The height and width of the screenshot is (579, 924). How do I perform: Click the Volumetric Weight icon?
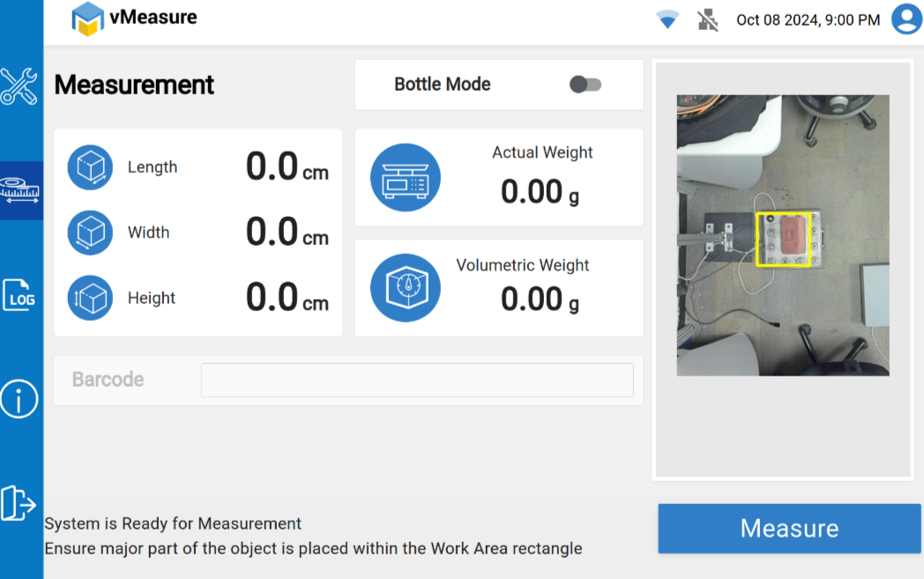click(x=405, y=287)
